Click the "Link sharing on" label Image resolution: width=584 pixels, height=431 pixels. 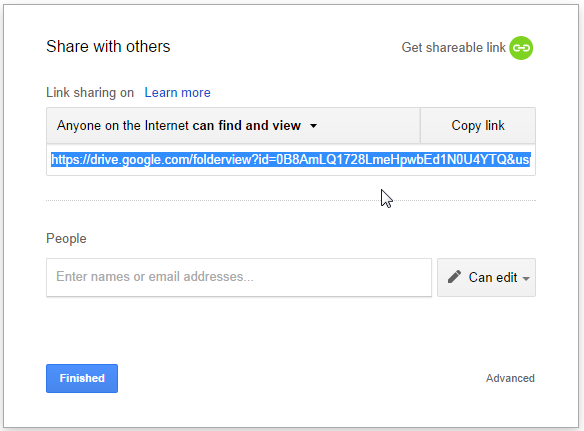click(90, 92)
